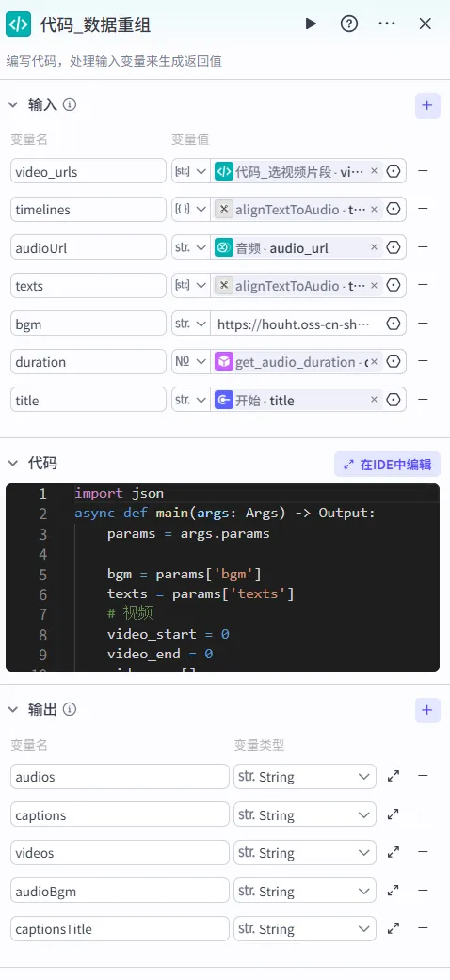The image size is (450, 980).
Task: Click the code node icon beside title
Action: tap(18, 24)
